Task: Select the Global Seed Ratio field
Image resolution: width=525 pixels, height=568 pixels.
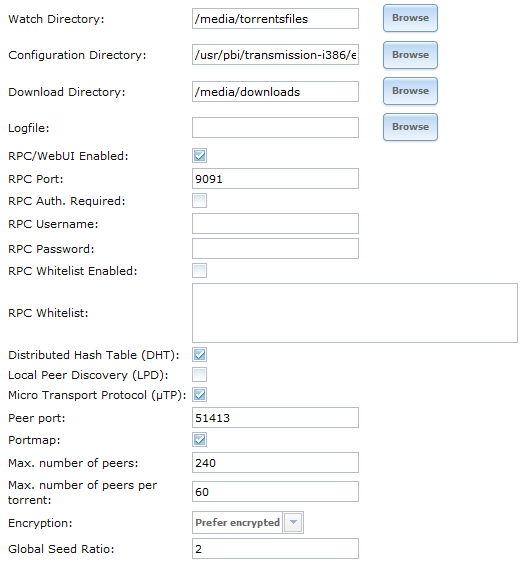Action: pos(275,548)
